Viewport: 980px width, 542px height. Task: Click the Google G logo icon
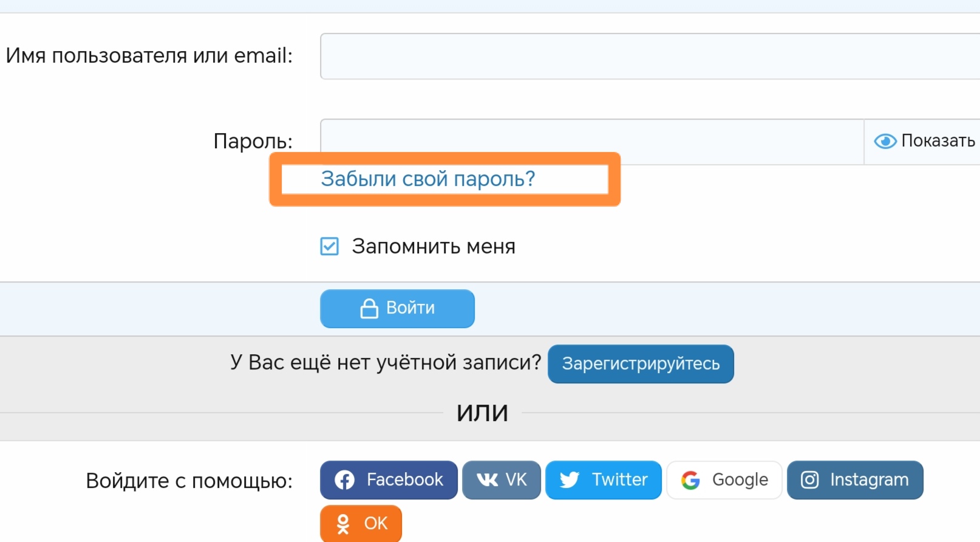tap(690, 480)
